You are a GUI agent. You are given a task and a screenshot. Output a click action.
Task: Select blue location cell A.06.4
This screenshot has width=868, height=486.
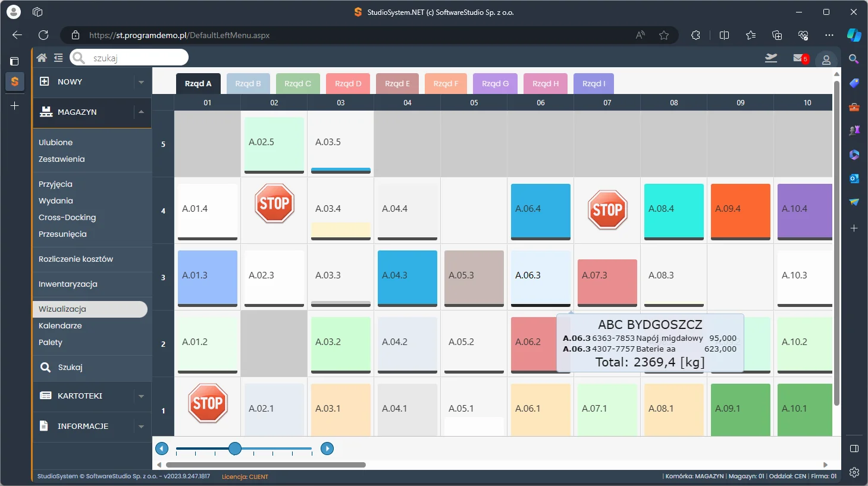click(x=541, y=211)
